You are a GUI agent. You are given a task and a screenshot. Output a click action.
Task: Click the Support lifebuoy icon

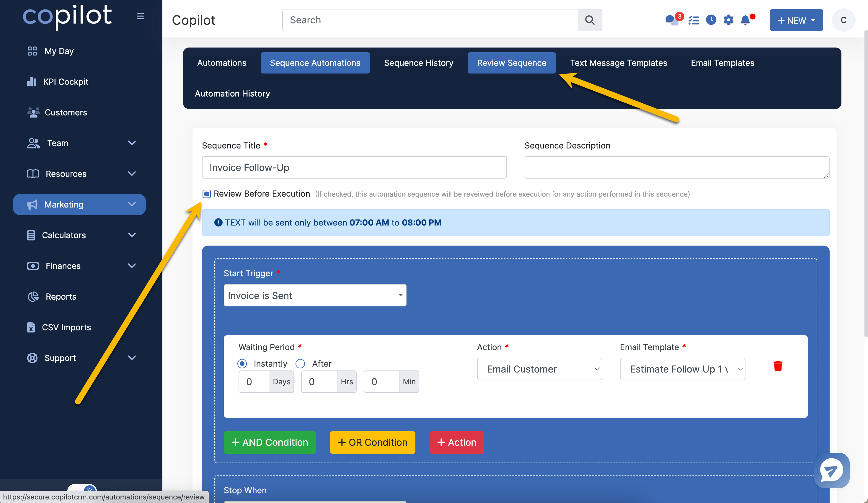tap(32, 358)
